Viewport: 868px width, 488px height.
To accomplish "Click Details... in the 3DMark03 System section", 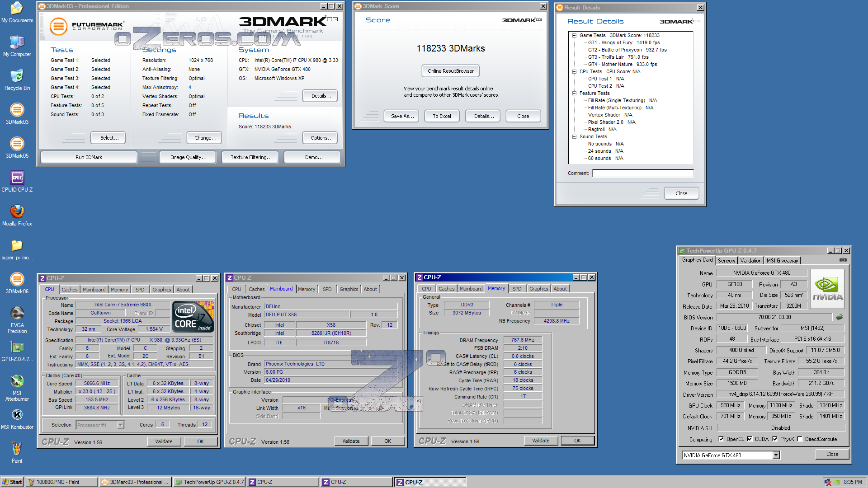I will point(321,96).
